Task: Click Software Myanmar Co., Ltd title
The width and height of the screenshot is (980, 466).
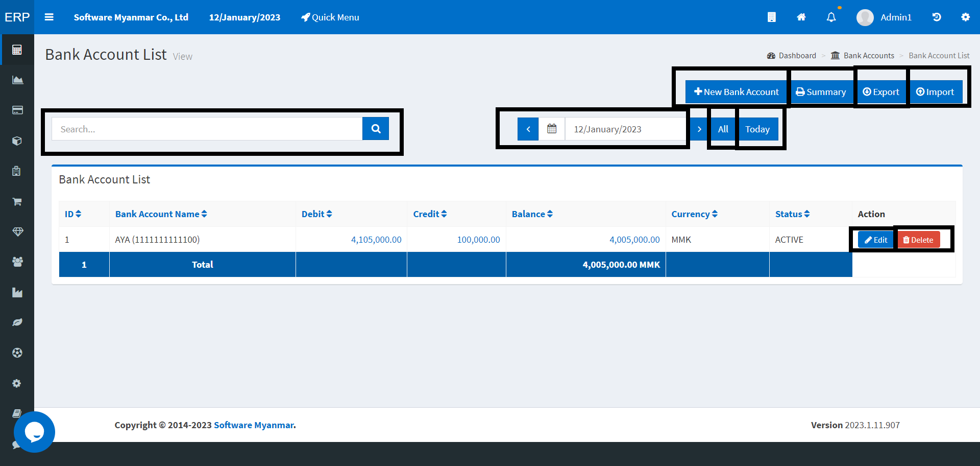Action: tap(131, 17)
